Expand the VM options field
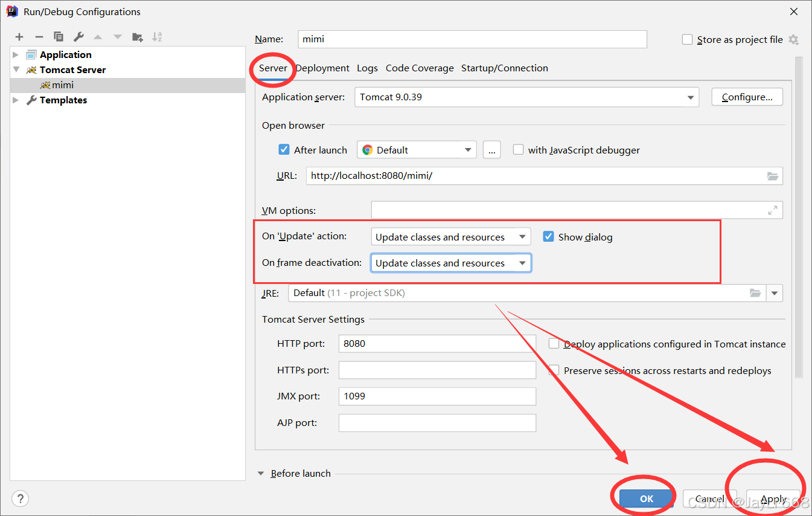Image resolution: width=812 pixels, height=516 pixels. [x=773, y=210]
